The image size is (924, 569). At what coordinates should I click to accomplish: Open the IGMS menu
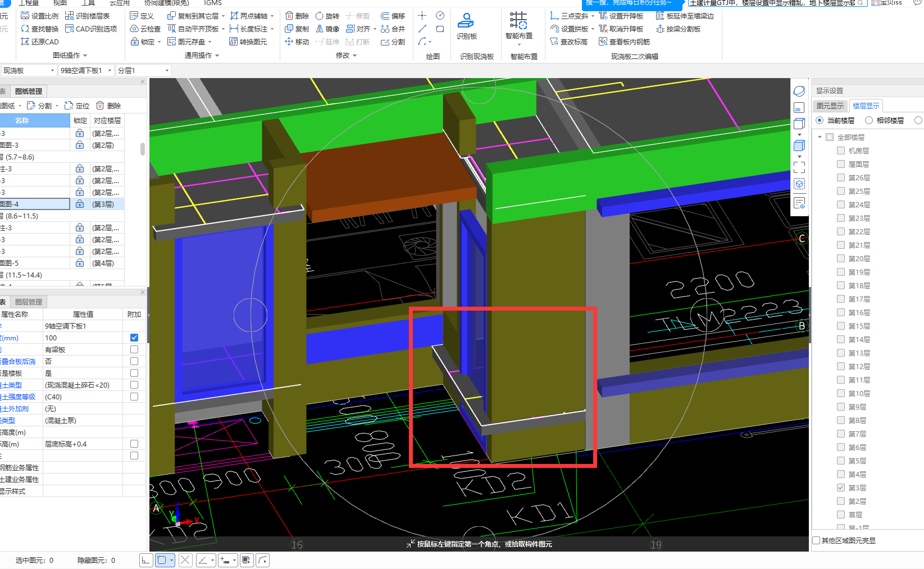pyautogui.click(x=213, y=3)
